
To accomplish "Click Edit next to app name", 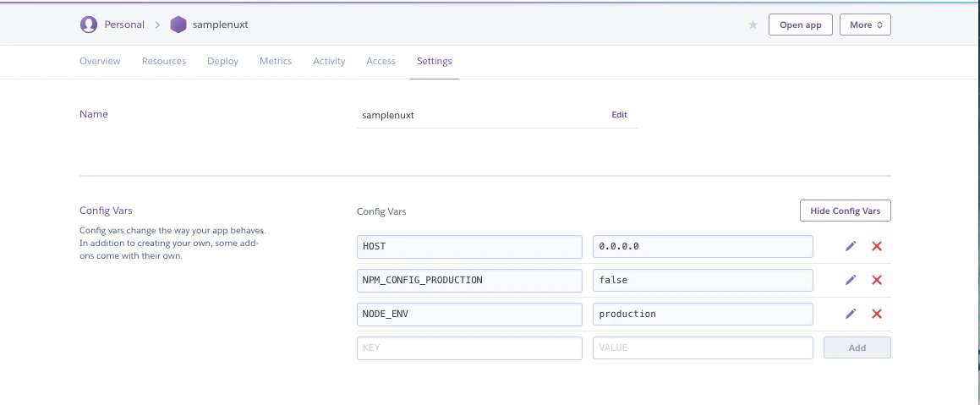I will pyautogui.click(x=619, y=115).
